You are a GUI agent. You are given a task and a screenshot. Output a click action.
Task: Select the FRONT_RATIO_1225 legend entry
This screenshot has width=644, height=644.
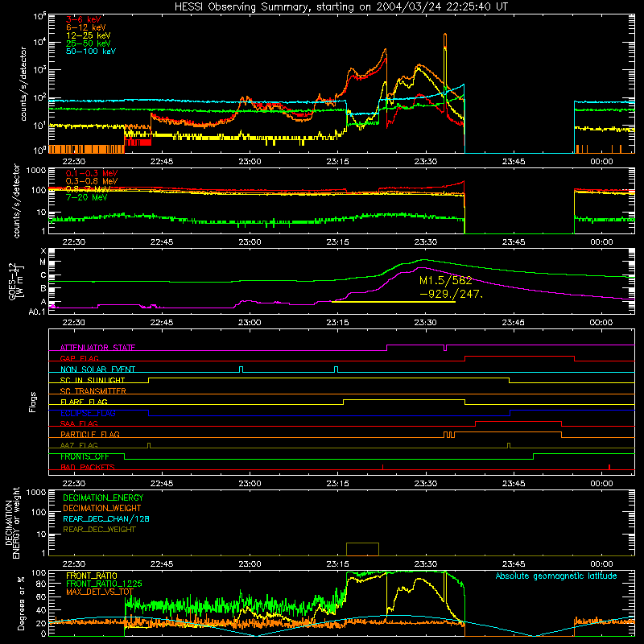[x=104, y=584]
